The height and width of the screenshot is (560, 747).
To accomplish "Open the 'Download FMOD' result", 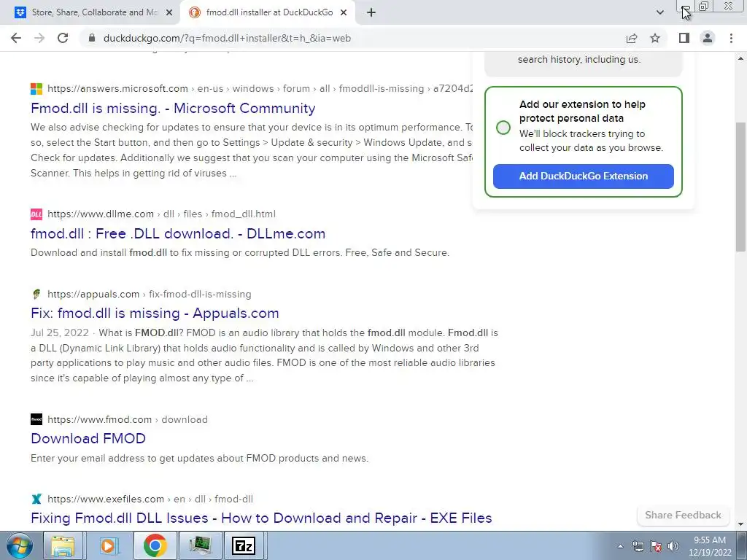I will pos(88,438).
